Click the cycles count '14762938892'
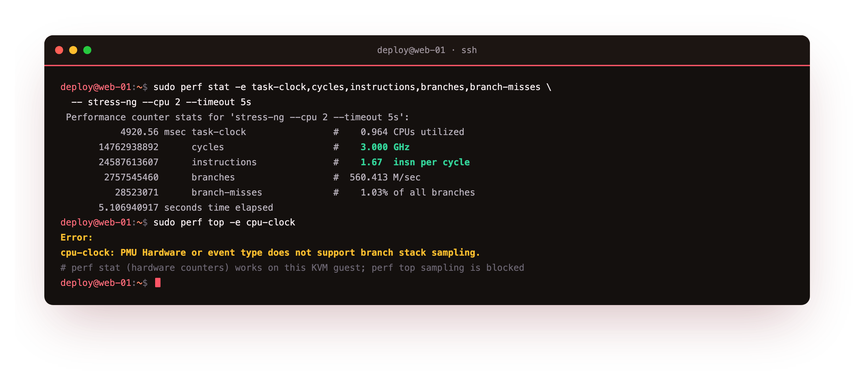868x386 pixels. [x=128, y=147]
